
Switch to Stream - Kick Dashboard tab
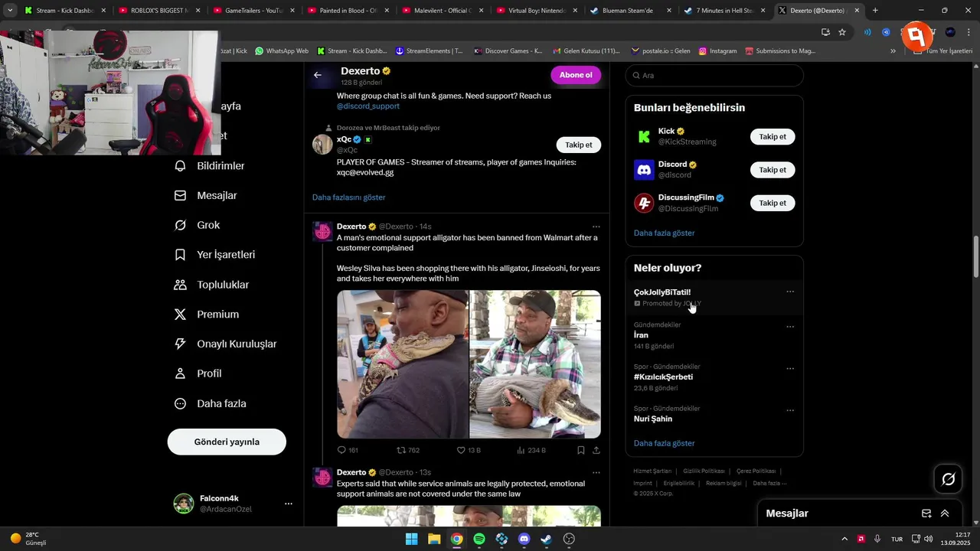[65, 11]
